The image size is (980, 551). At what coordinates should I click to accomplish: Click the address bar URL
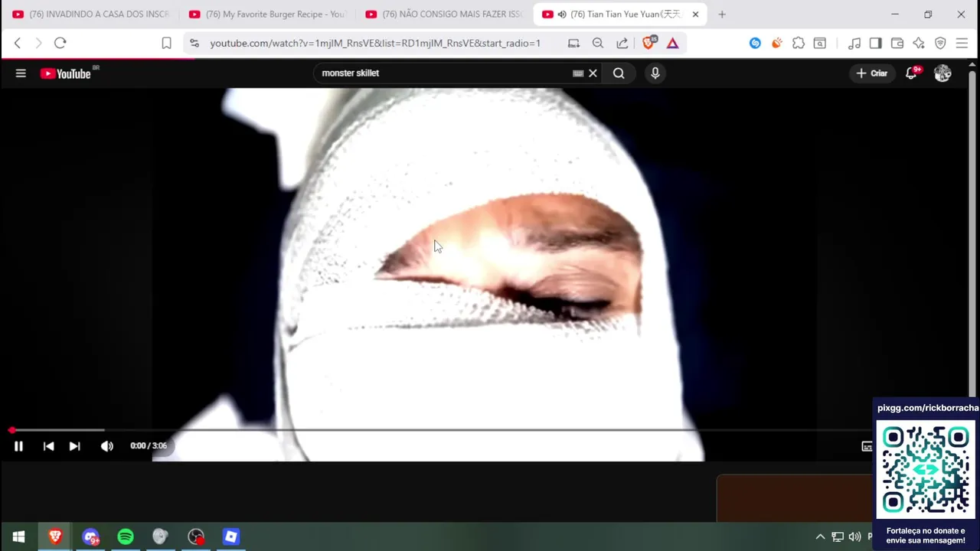(x=375, y=44)
